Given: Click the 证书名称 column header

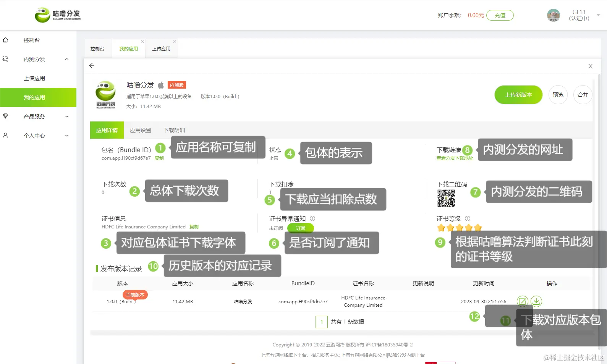Looking at the screenshot, I should 363,283.
